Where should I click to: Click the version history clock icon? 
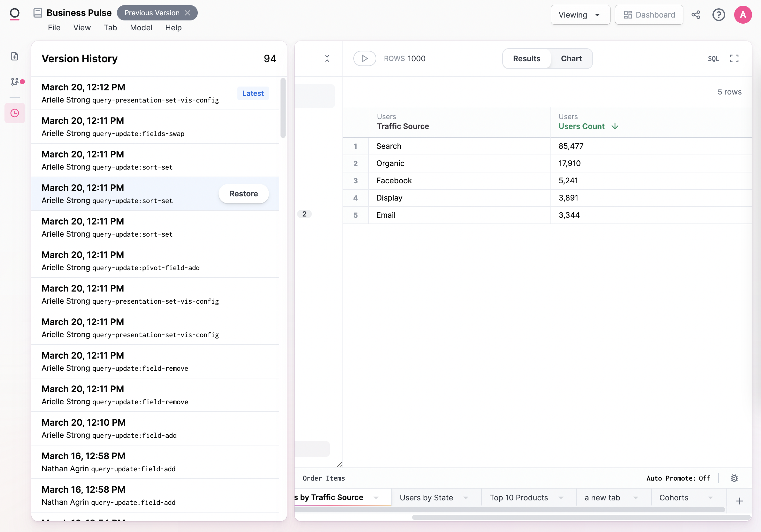[x=15, y=113]
